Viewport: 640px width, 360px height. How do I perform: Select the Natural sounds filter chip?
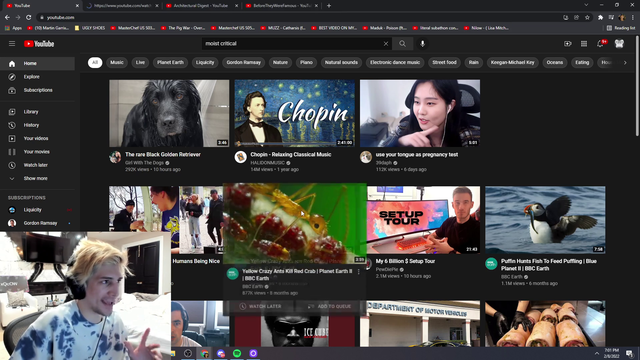(341, 62)
